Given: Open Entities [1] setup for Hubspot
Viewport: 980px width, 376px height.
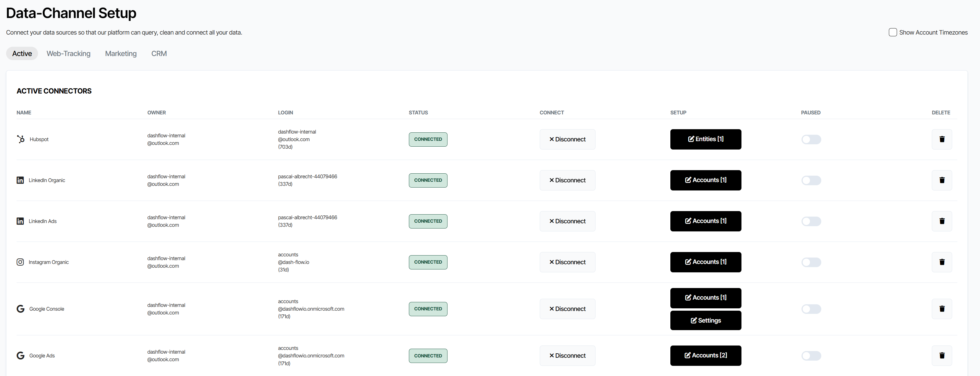Looking at the screenshot, I should (x=705, y=139).
